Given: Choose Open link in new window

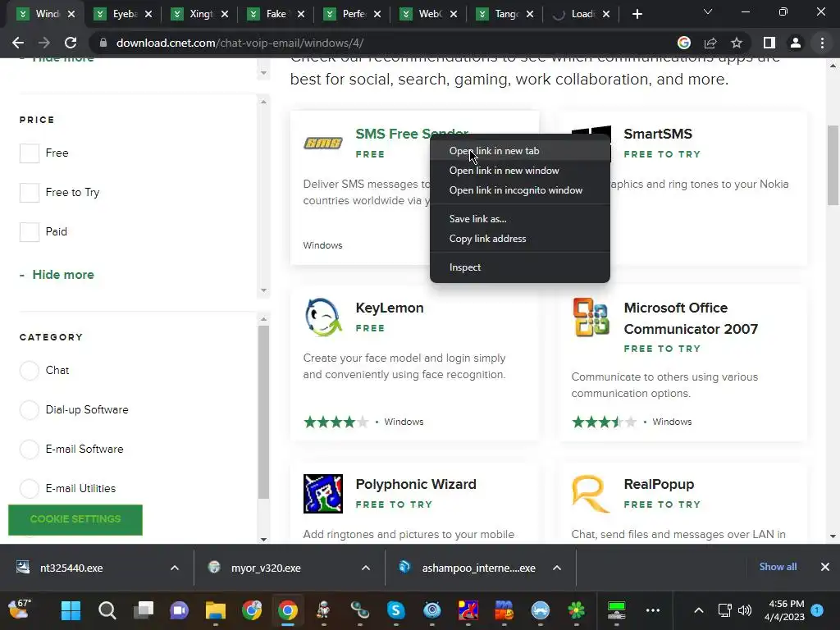Looking at the screenshot, I should [519, 171].
